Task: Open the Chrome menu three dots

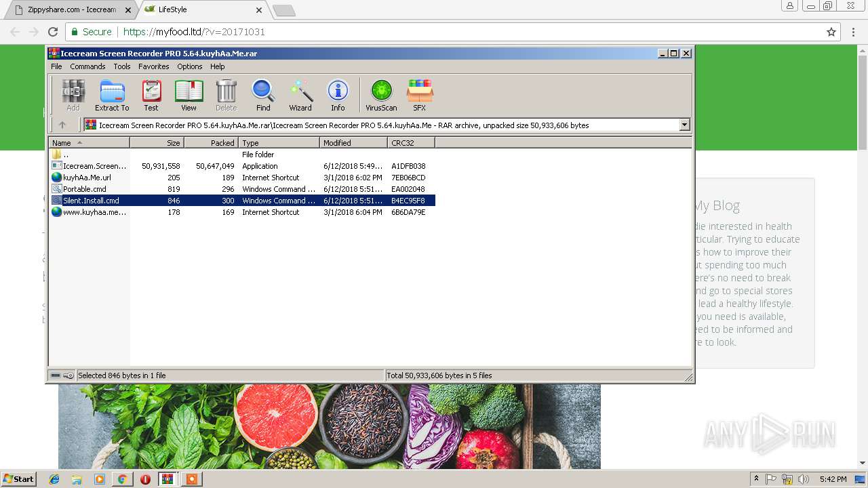Action: (x=854, y=32)
